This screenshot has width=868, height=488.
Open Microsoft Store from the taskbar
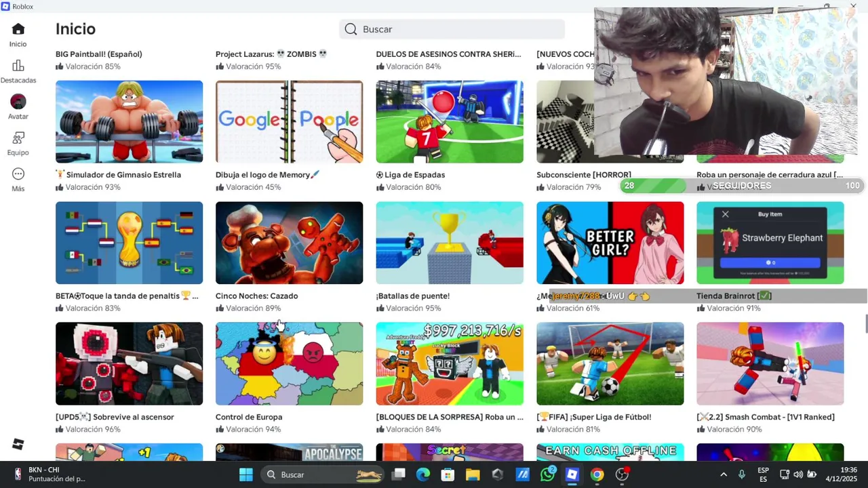pyautogui.click(x=448, y=474)
